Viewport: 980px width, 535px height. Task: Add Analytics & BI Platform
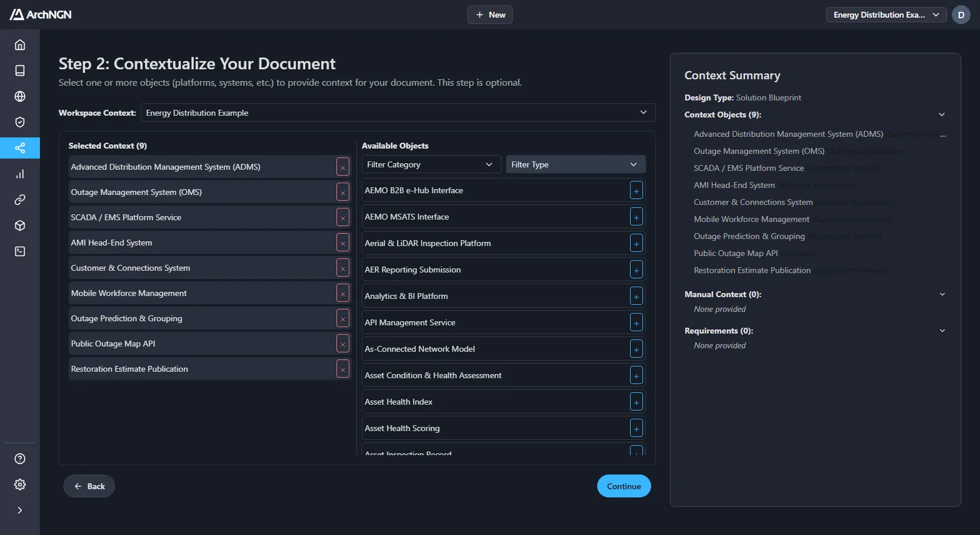(636, 296)
